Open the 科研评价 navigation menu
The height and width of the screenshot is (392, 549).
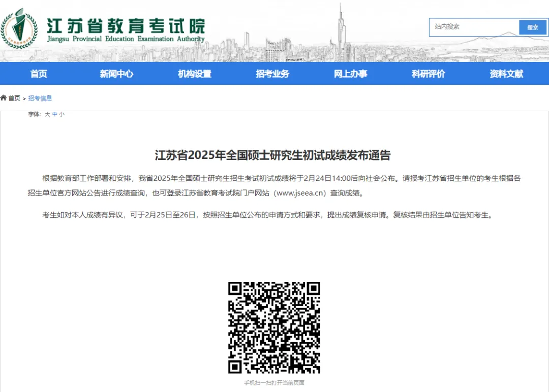pyautogui.click(x=429, y=74)
